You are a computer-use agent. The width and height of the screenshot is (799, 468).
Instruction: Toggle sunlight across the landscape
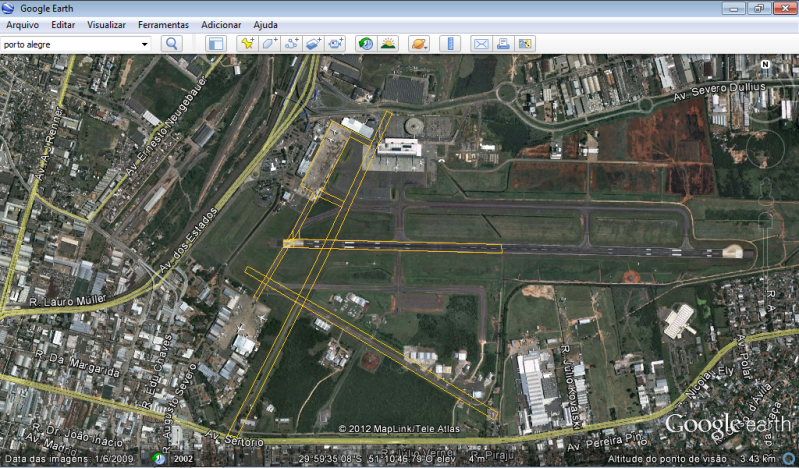pyautogui.click(x=388, y=44)
